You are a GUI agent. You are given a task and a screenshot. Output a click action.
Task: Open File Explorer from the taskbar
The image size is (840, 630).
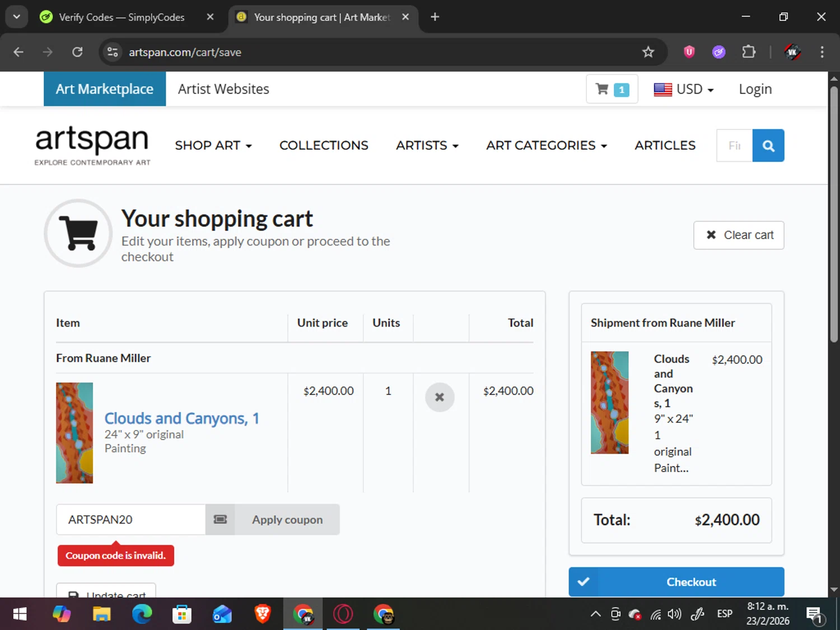(101, 614)
